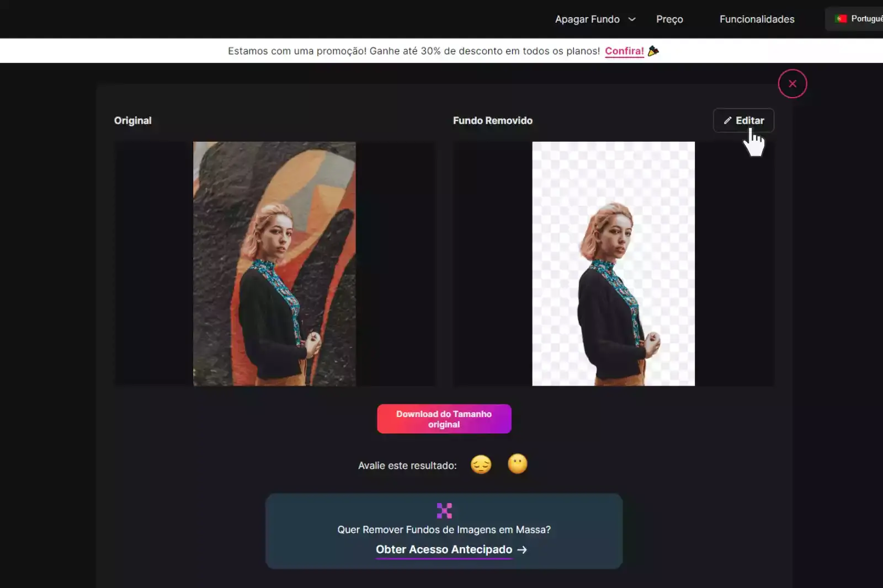This screenshot has width=883, height=588.
Task: Click the pink pixel logo icon
Action: point(444,511)
